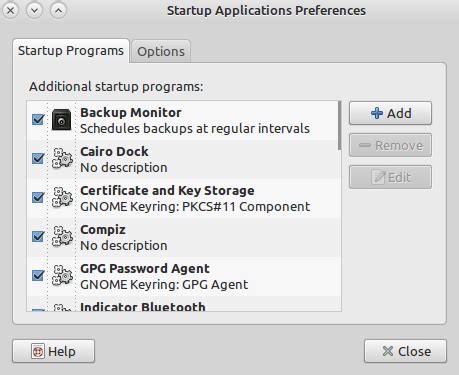Maximize window using title bar up-arrow

click(x=58, y=11)
